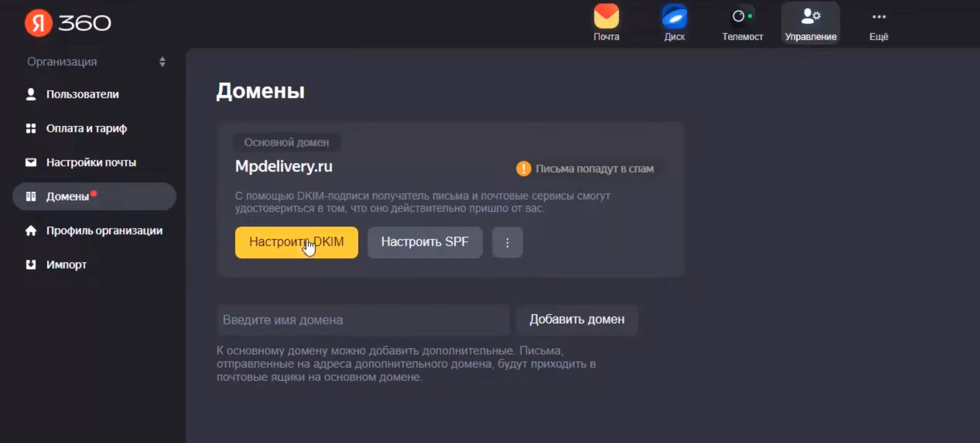
Task: Click the Настроить SPF button
Action: 425,242
